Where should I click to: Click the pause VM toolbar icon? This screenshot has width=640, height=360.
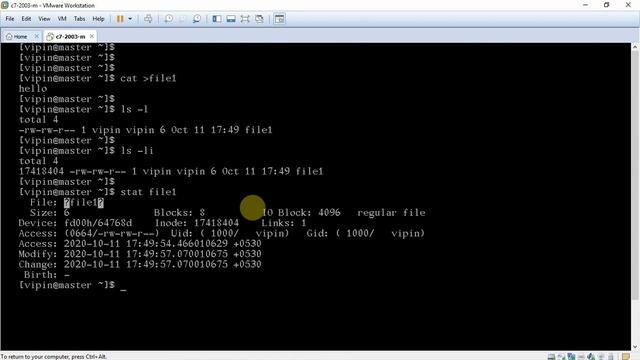coord(120,19)
